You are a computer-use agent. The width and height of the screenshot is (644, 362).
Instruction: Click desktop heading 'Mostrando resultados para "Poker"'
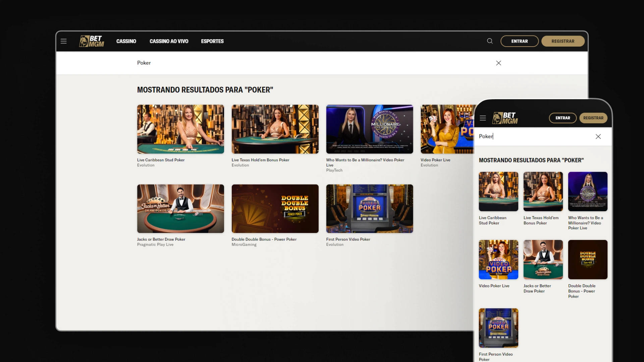(x=205, y=90)
